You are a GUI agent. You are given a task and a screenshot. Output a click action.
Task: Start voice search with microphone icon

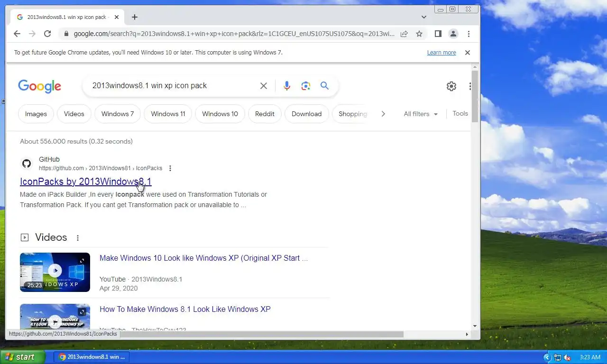click(x=287, y=86)
